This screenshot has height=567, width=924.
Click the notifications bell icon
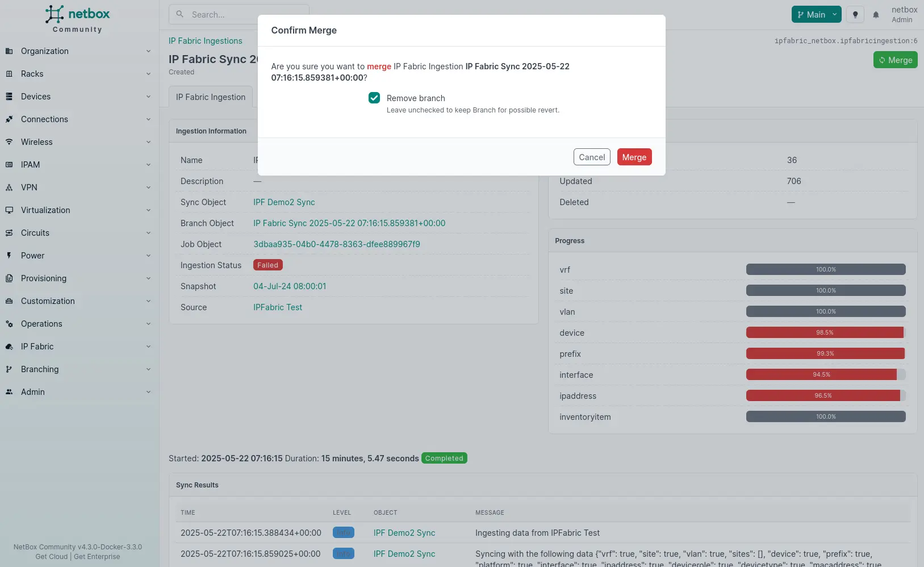point(876,15)
